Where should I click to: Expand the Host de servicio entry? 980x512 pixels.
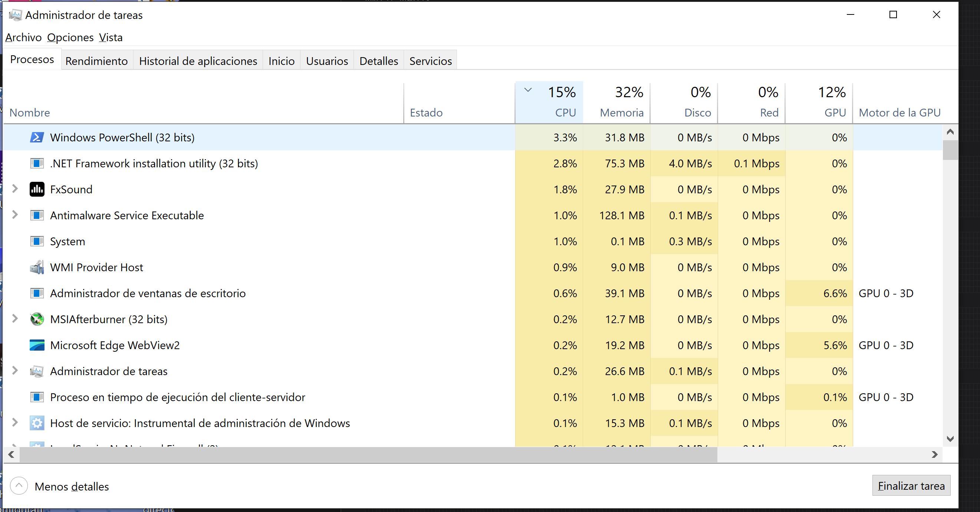[x=15, y=422]
